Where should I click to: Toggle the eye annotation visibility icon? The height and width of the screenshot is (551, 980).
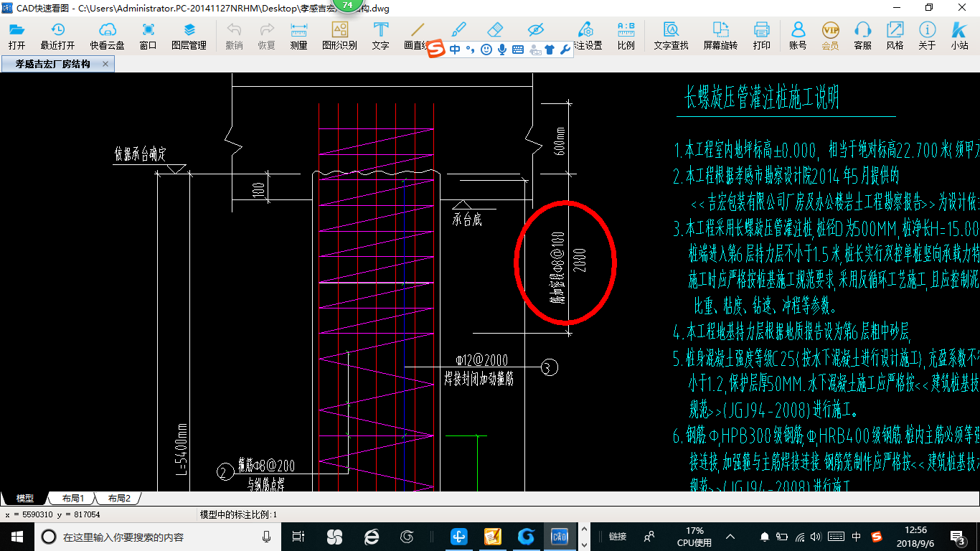536,30
